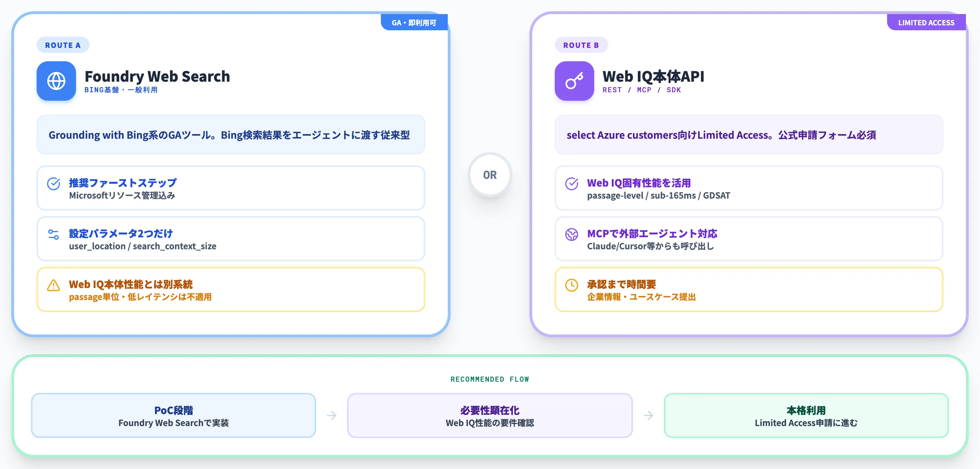The image size is (980, 469).
Task: Click the Grounding with Bing系のGAツール description box
Action: point(231,135)
